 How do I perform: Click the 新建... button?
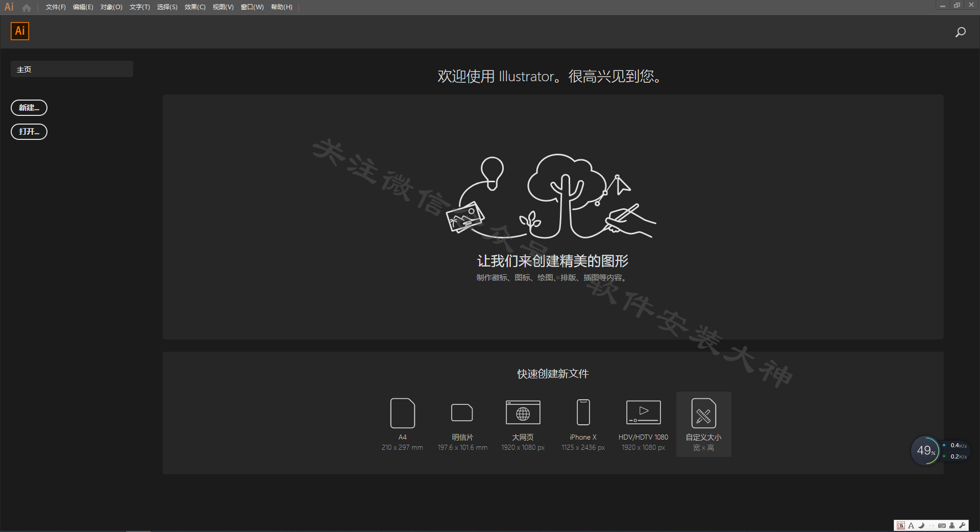pyautogui.click(x=29, y=108)
